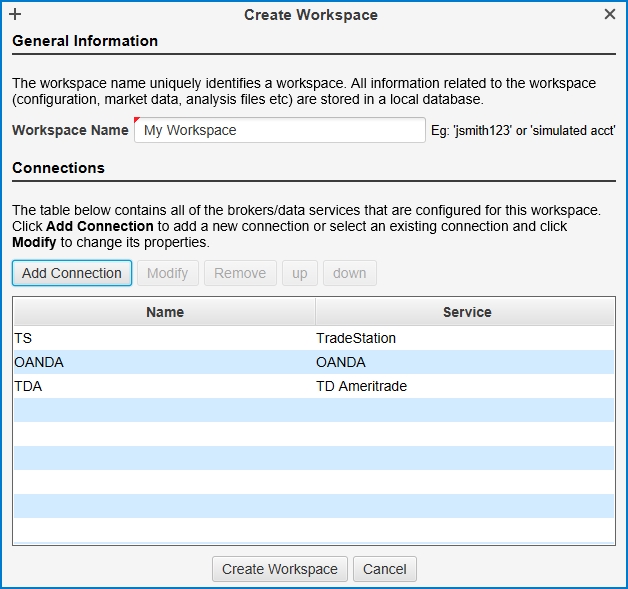
Task: Click the down button
Action: coord(349,273)
